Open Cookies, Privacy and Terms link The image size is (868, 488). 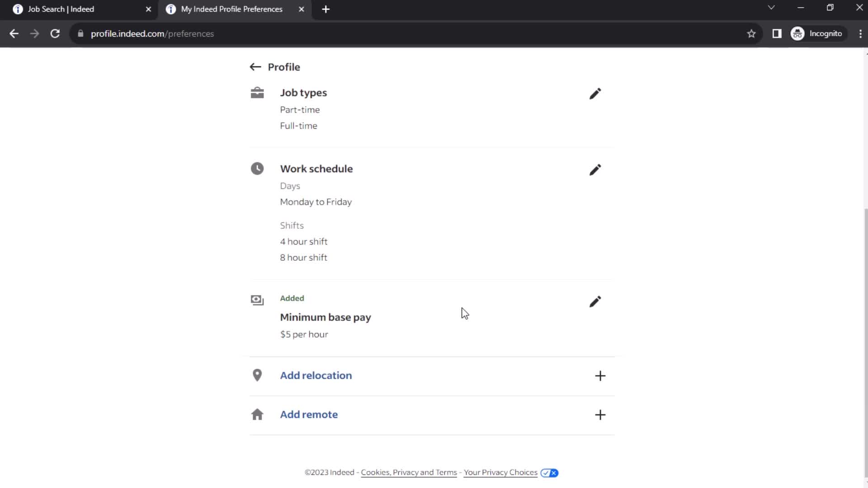pyautogui.click(x=410, y=473)
